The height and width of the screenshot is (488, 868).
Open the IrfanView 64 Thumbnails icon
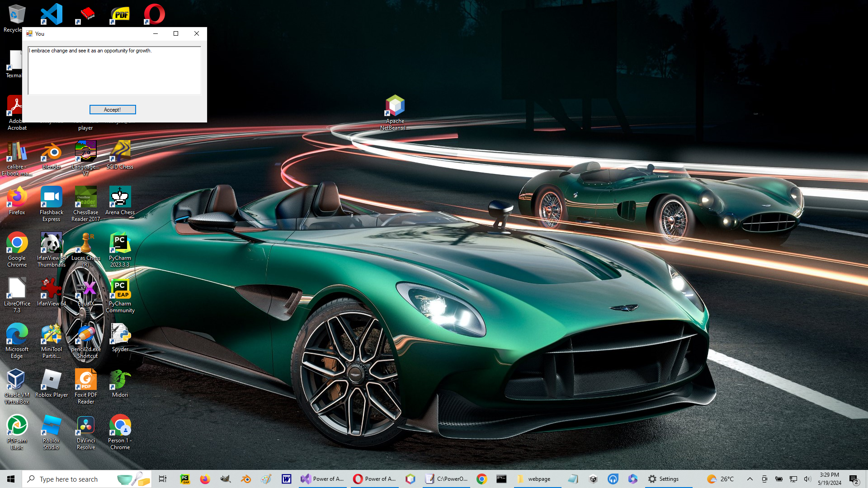pos(52,249)
